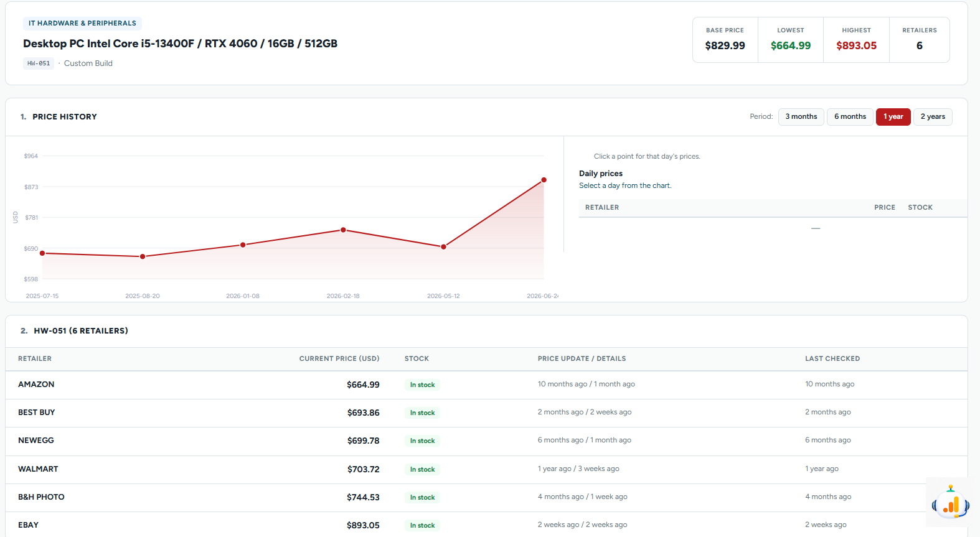Image resolution: width=980 pixels, height=537 pixels.
Task: Click B&H Photo's 4 months ago / 1 week ago
Action: (x=583, y=497)
